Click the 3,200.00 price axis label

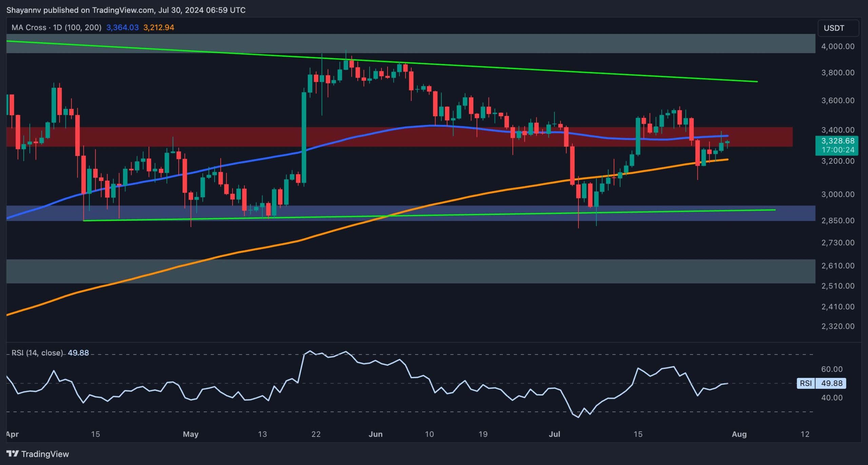tap(837, 161)
